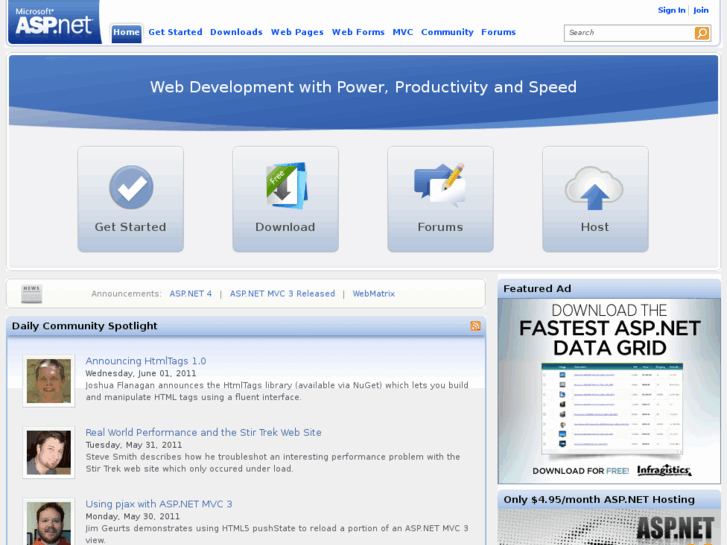Click Joshua Flanagan's author photo
Image resolution: width=727 pixels, height=545 pixels.
49,381
